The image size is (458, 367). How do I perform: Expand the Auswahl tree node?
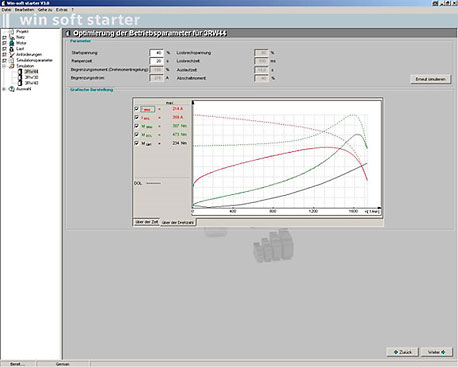[x=4, y=89]
